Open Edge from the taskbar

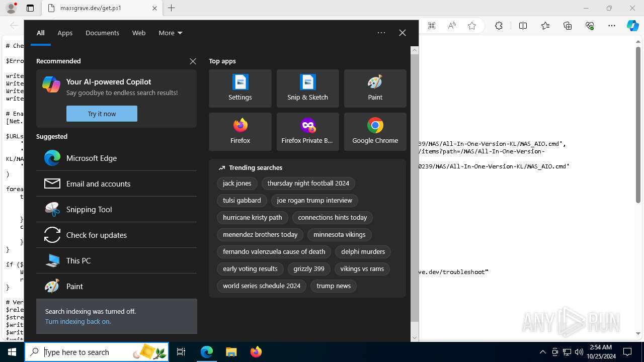[207, 352]
